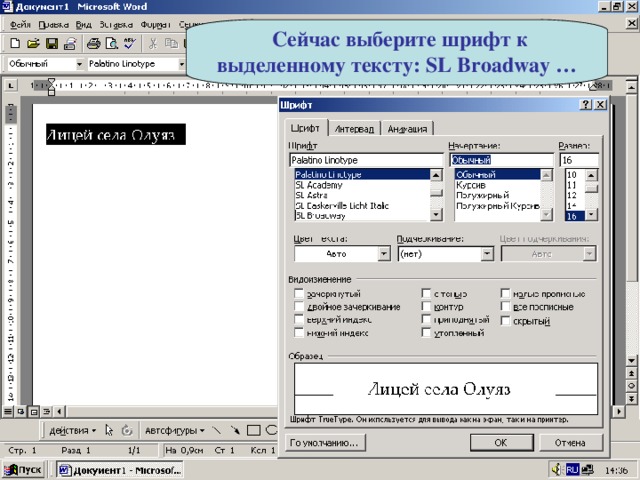
Task: Switch to Анимация tab
Action: (407, 129)
